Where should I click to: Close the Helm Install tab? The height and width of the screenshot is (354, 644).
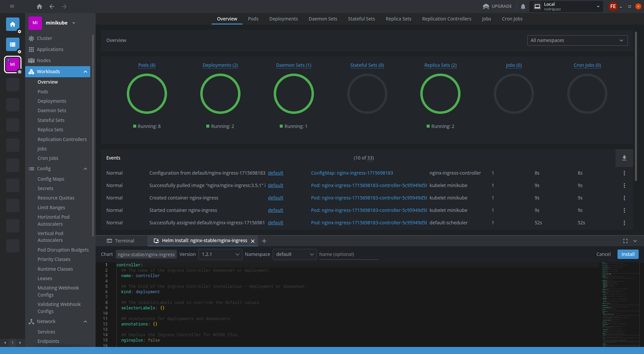click(x=253, y=241)
